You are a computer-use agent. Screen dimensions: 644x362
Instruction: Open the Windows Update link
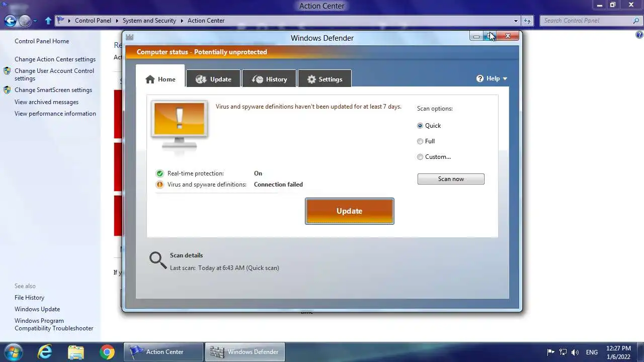[37, 309]
